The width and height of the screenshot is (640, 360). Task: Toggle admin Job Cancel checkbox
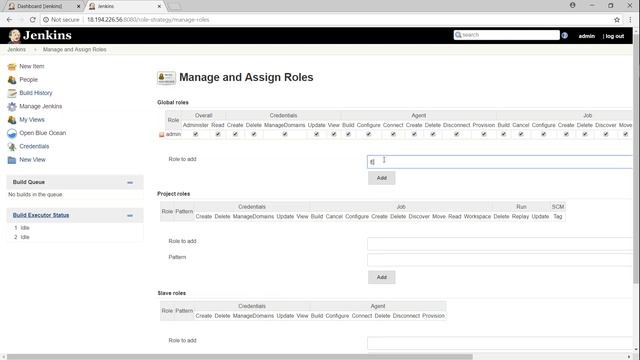coord(521,134)
